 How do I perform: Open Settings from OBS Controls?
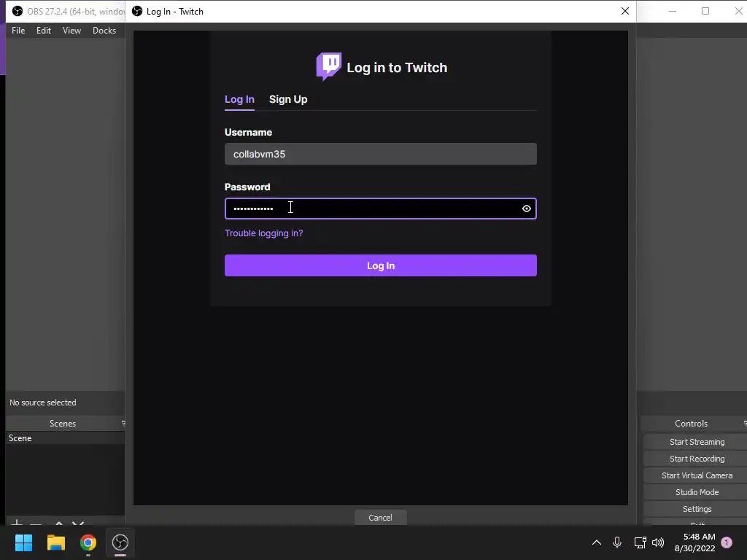pos(697,508)
